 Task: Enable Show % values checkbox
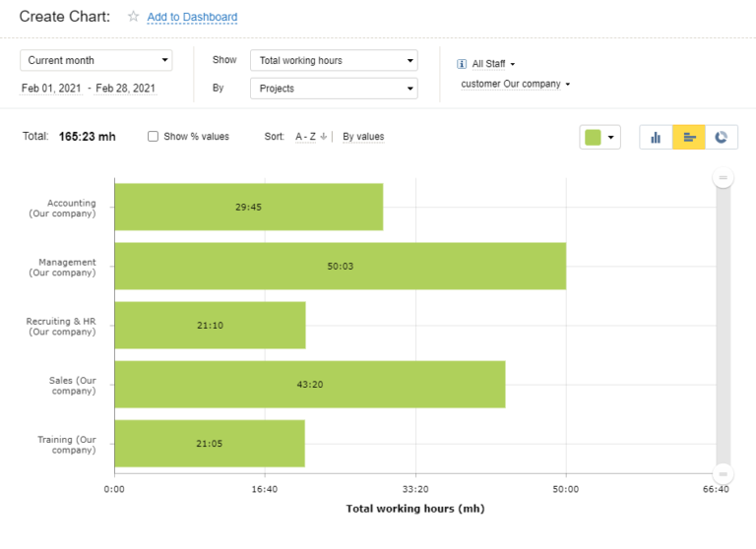pos(153,137)
